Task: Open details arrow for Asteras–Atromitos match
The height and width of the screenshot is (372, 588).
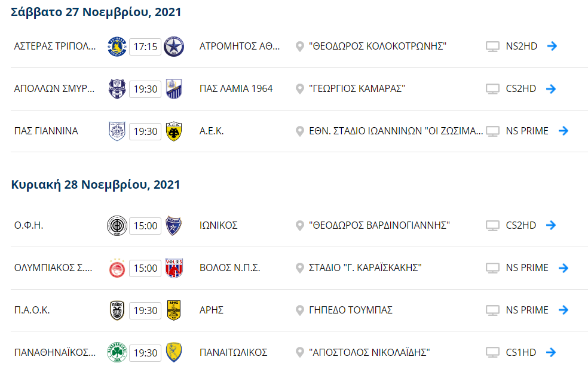Action: click(x=552, y=46)
